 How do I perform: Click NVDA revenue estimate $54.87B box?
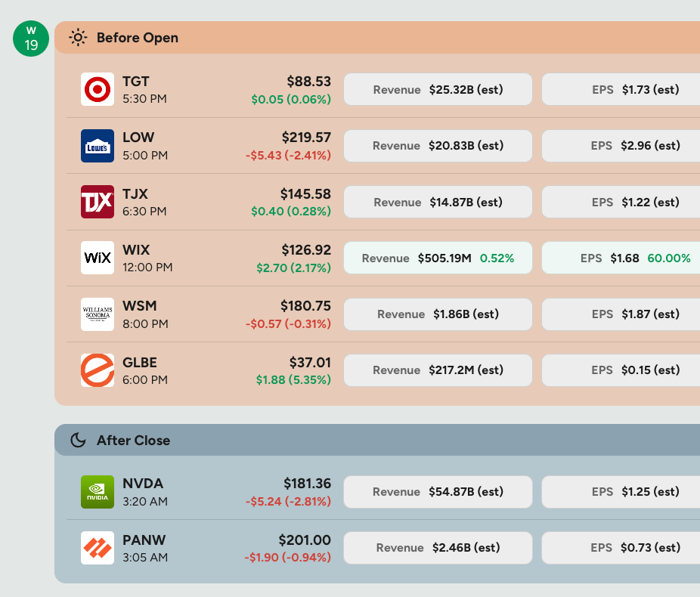(x=438, y=492)
